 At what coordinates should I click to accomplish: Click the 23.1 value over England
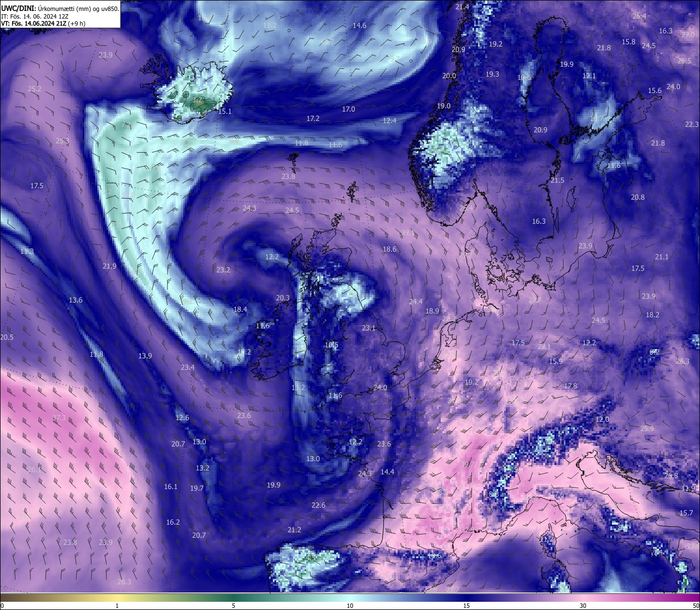[x=369, y=328]
